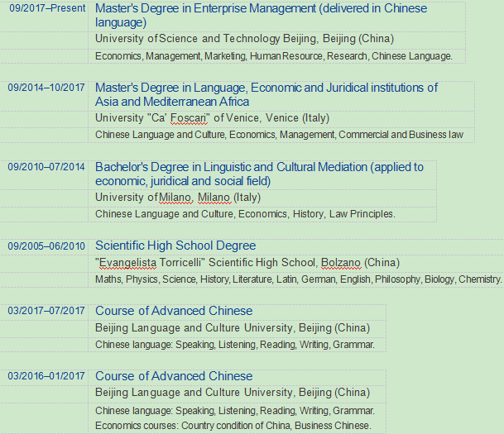Click the 09/2017–Present date cell

coord(46,9)
